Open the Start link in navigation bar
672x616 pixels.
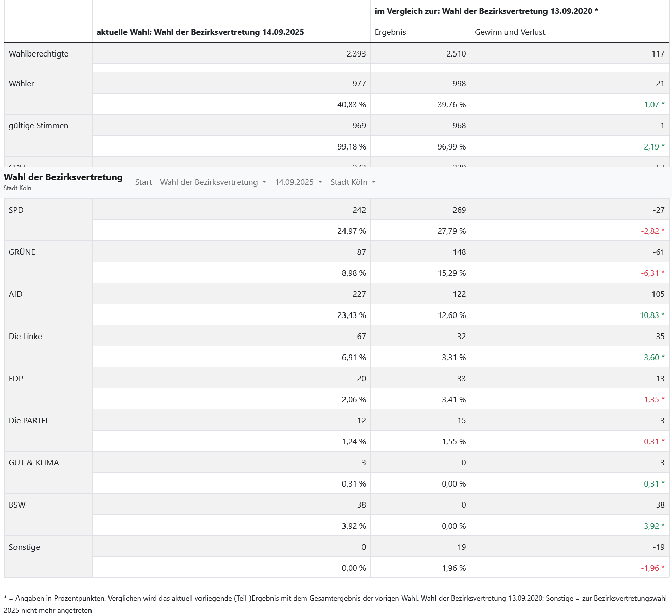(x=143, y=182)
